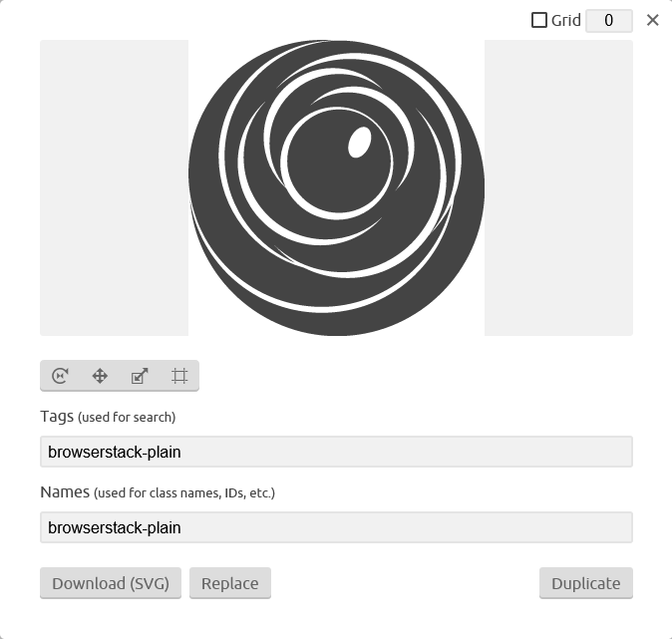This screenshot has width=672, height=639.
Task: Click the left gray preview margin
Action: (x=114, y=187)
